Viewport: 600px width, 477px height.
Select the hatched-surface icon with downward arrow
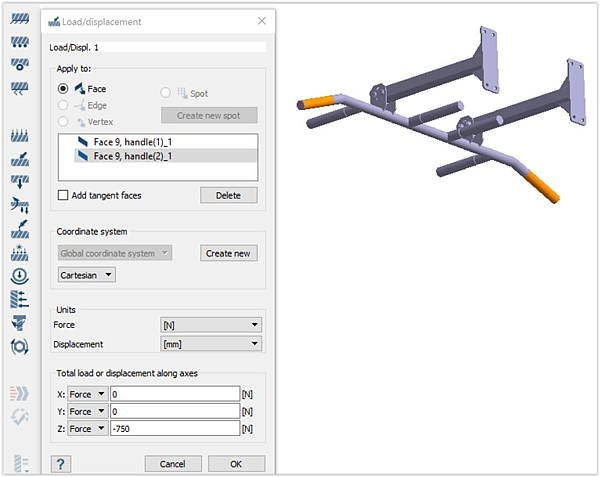tap(20, 182)
